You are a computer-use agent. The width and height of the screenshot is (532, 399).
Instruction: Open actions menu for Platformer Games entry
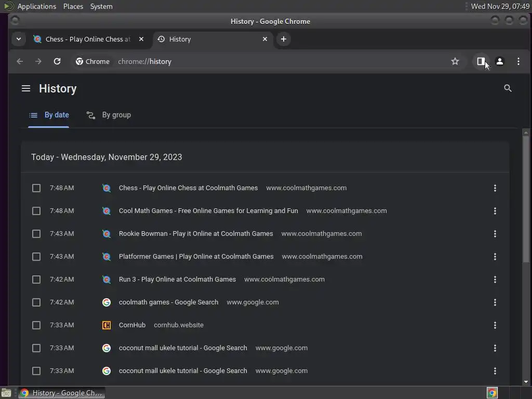click(495, 257)
